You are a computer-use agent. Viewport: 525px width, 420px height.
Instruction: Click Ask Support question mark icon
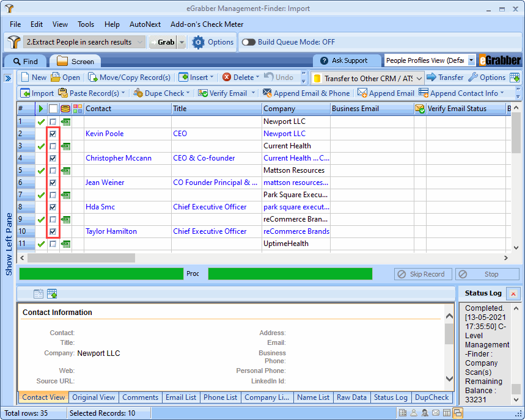point(324,60)
